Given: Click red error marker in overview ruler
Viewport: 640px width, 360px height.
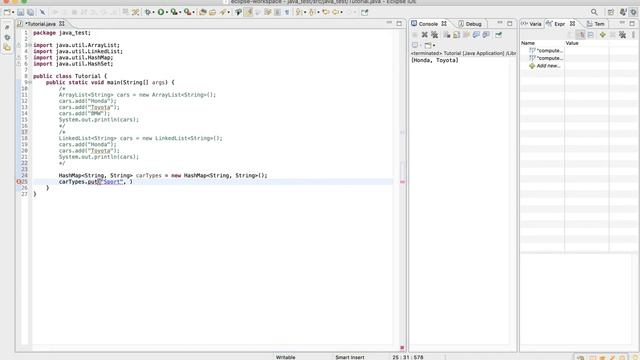Looking at the screenshot, I should pos(402,182).
